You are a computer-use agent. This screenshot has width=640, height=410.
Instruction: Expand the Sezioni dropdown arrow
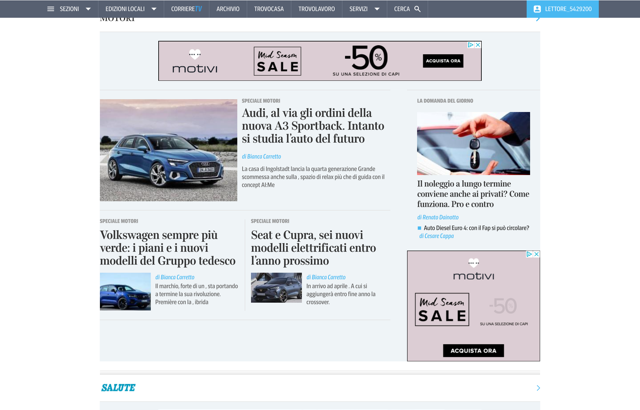88,9
